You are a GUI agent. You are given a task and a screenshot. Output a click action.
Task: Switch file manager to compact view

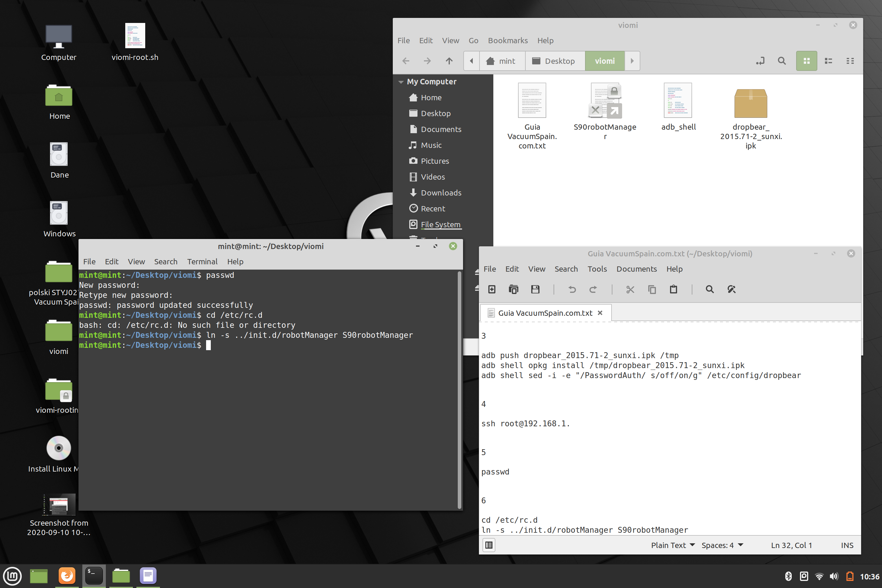tap(850, 61)
